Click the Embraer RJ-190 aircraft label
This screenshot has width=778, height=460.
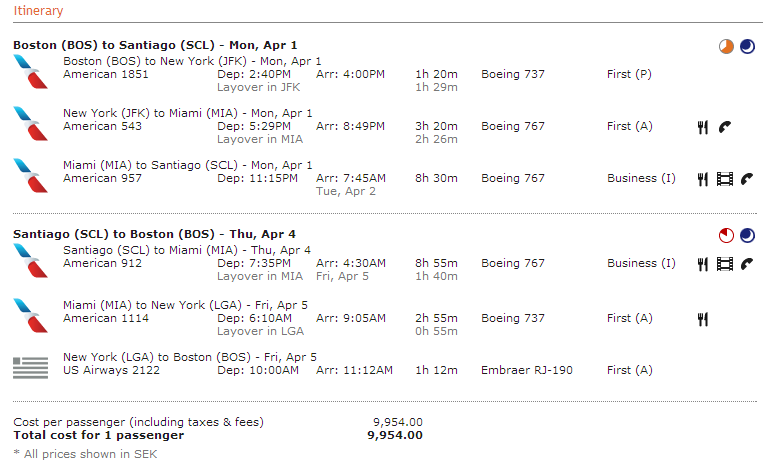pos(529,371)
